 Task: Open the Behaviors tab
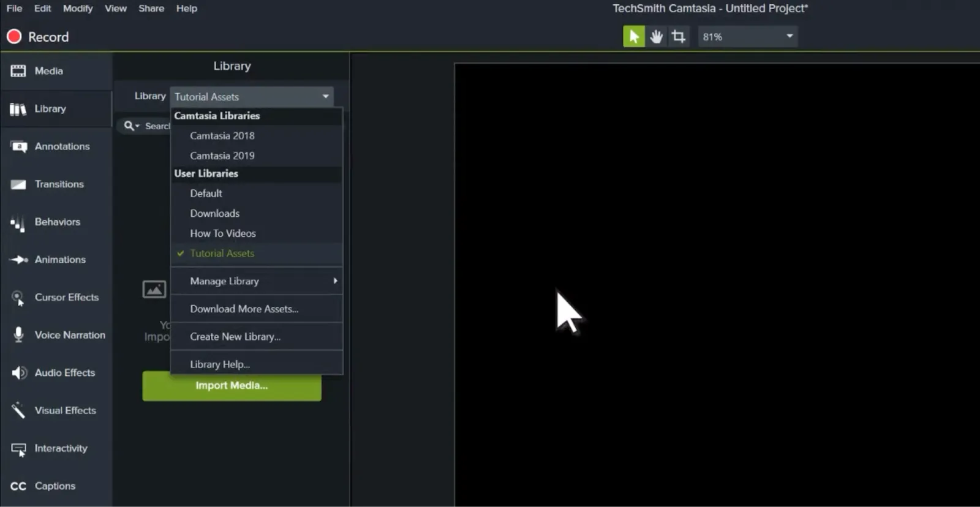[56, 222]
